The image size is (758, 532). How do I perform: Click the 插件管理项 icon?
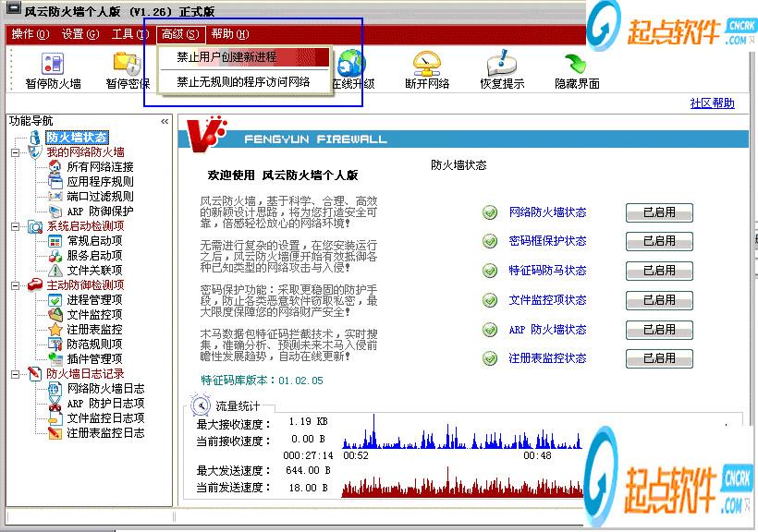point(55,359)
